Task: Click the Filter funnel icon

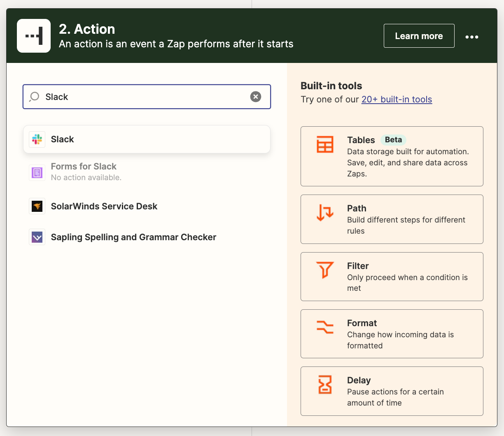Action: [x=325, y=270]
